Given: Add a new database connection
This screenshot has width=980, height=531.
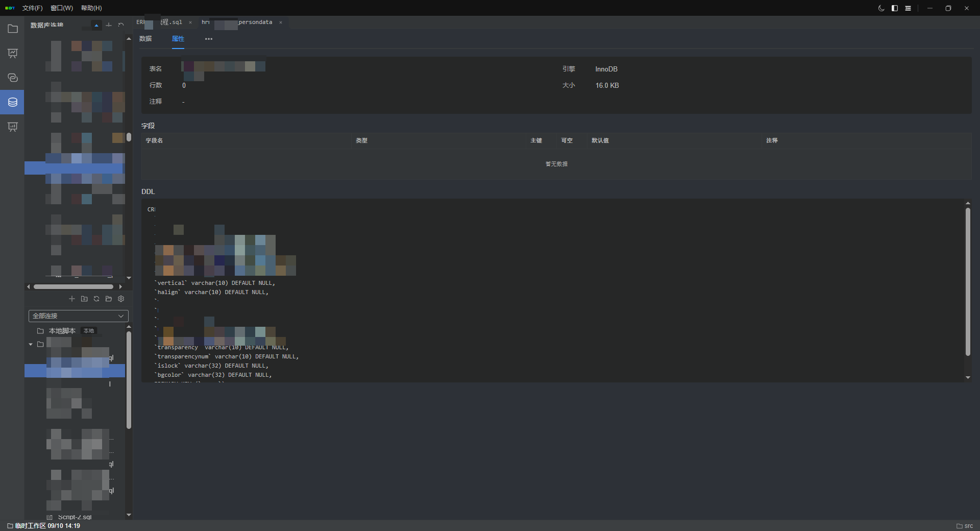Looking at the screenshot, I should [109, 25].
